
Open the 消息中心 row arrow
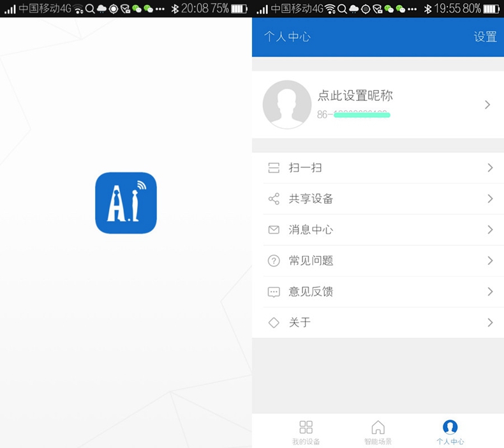point(490,230)
